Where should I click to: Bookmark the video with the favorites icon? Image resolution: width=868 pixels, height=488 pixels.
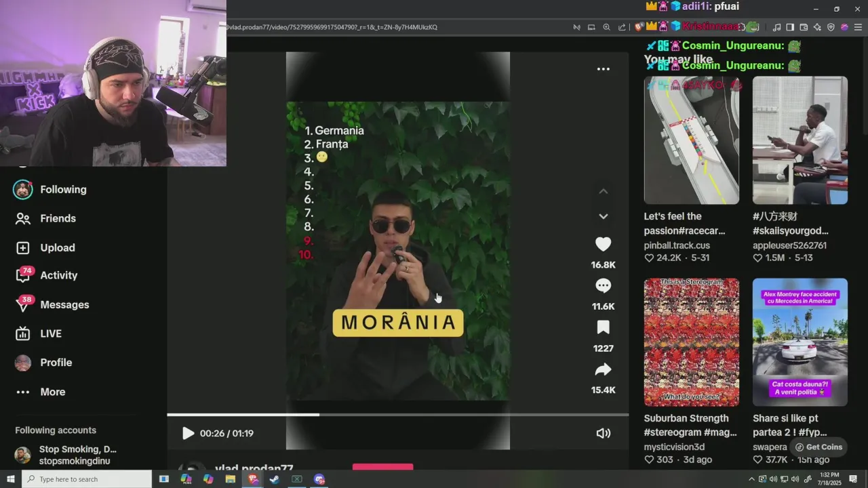pyautogui.click(x=603, y=328)
